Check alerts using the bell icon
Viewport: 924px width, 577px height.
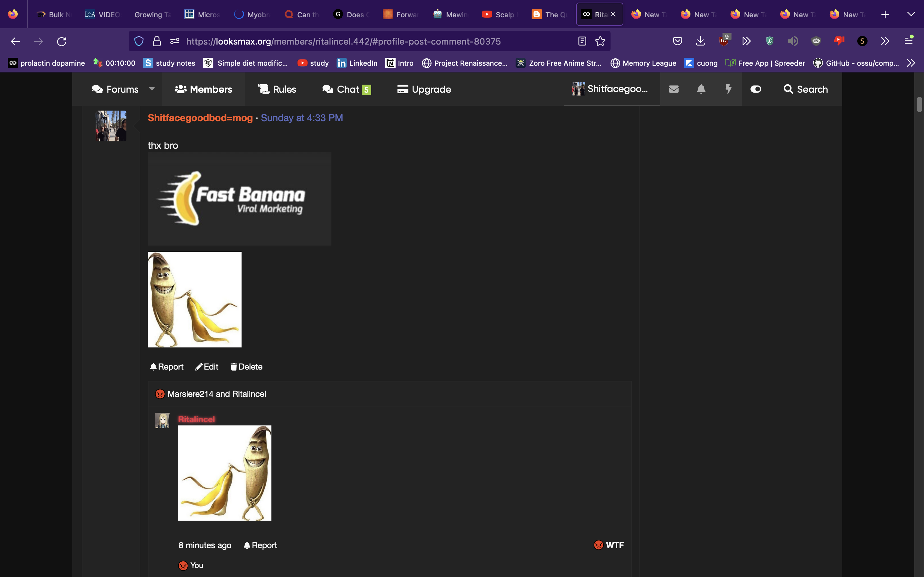(701, 89)
